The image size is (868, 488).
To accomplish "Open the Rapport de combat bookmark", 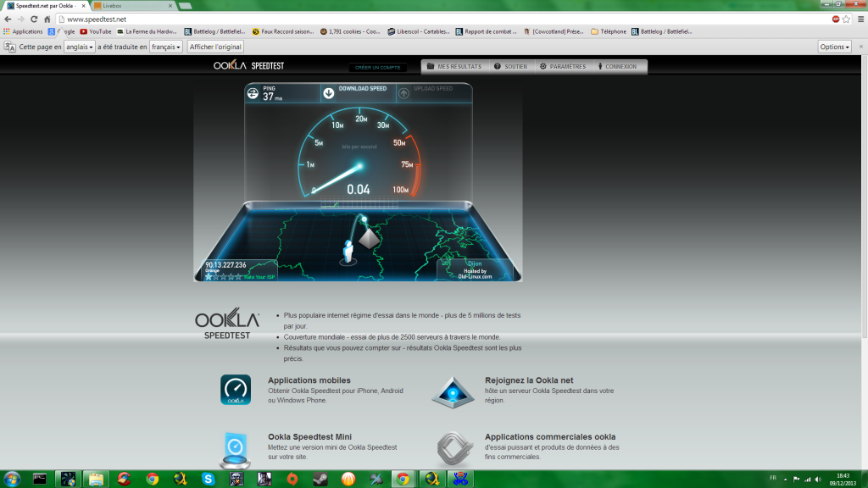I will [x=486, y=31].
